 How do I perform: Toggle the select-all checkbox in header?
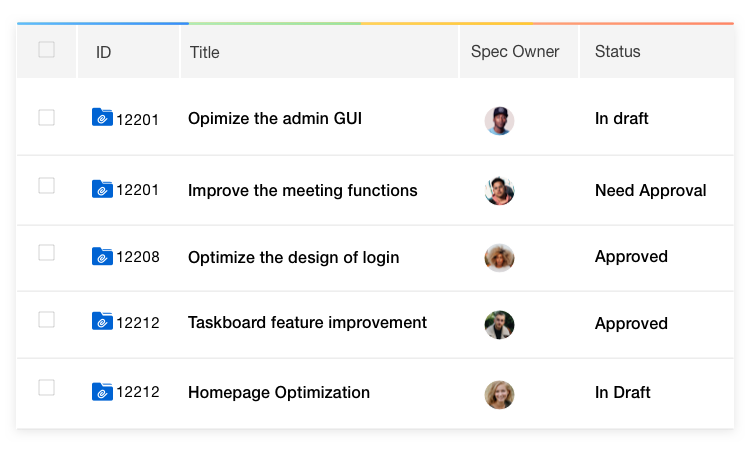pyautogui.click(x=46, y=49)
